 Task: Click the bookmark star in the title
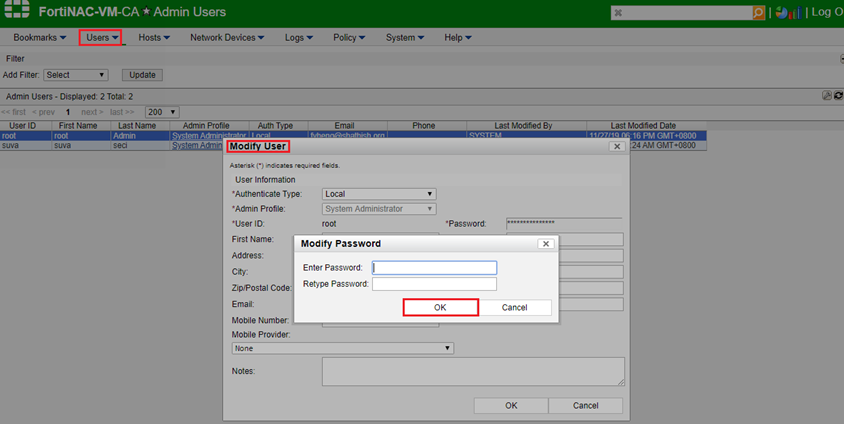click(146, 12)
